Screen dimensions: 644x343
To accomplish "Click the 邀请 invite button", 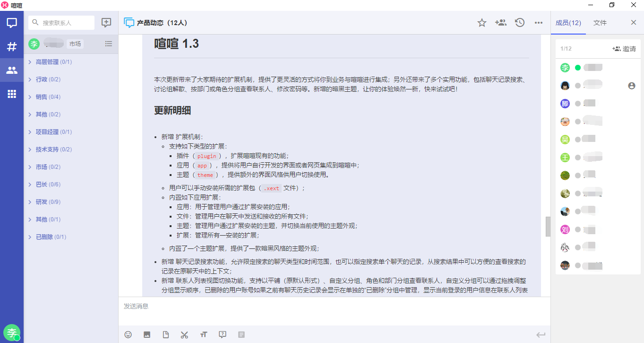I will [x=624, y=49].
